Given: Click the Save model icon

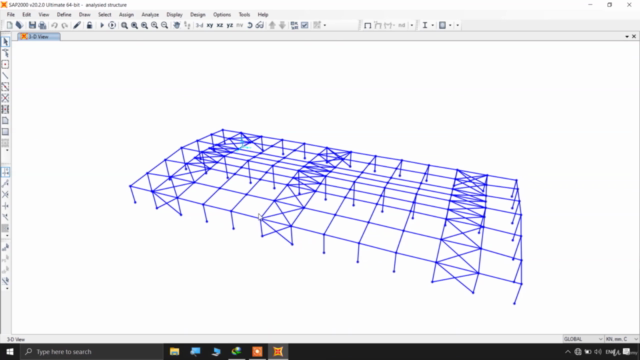Looking at the screenshot, I should [32, 25].
